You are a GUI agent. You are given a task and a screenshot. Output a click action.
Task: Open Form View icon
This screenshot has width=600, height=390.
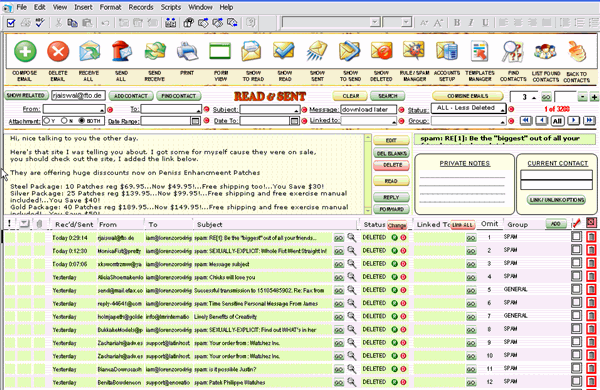[x=220, y=51]
